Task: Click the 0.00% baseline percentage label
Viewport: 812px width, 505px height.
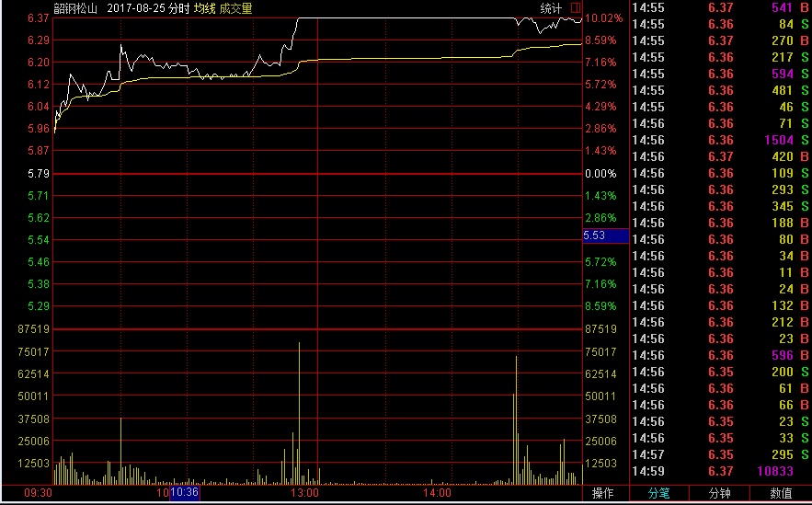Action: pyautogui.click(x=600, y=174)
